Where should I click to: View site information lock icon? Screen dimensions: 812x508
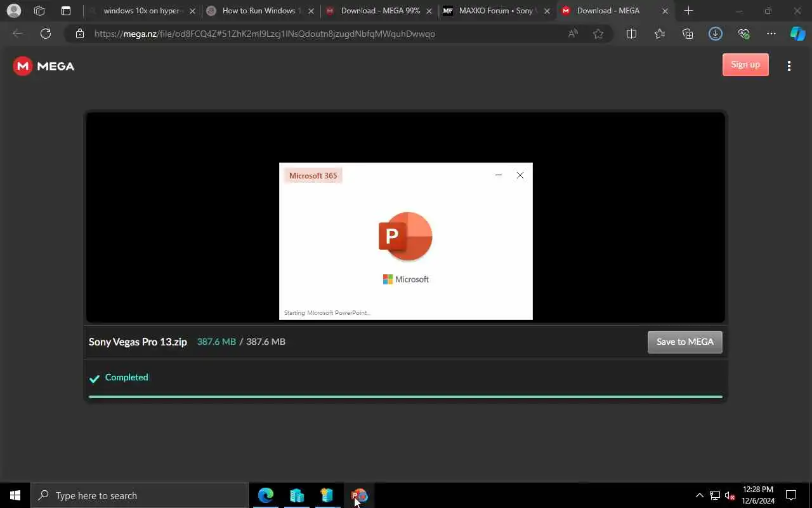click(80, 34)
